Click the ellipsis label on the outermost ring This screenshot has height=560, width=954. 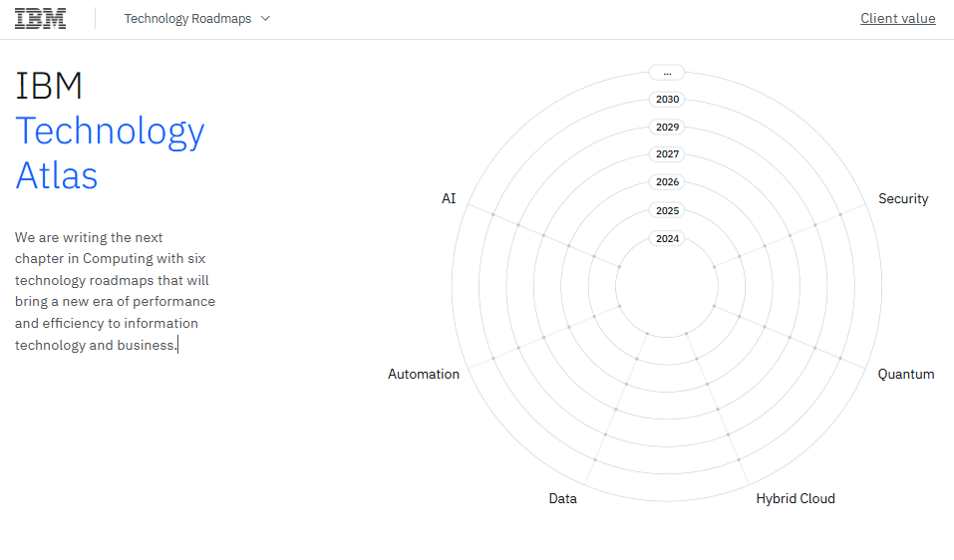(x=667, y=73)
